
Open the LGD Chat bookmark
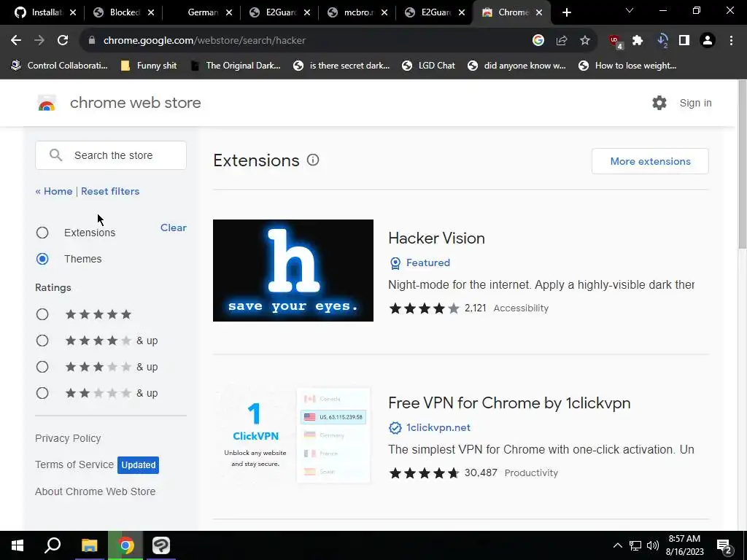(x=428, y=66)
